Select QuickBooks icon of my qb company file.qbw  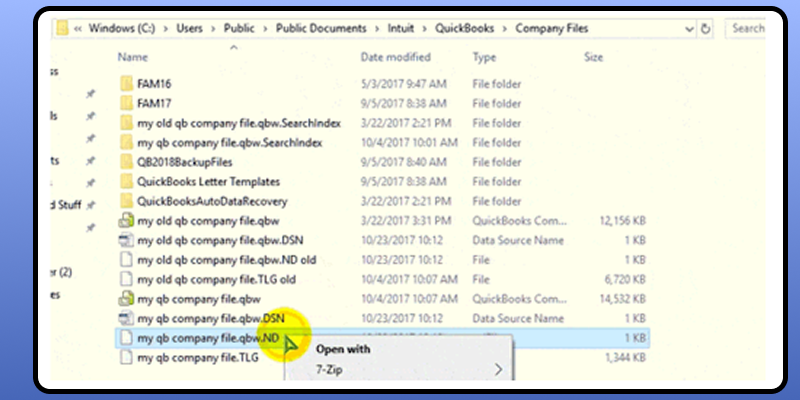click(126, 299)
